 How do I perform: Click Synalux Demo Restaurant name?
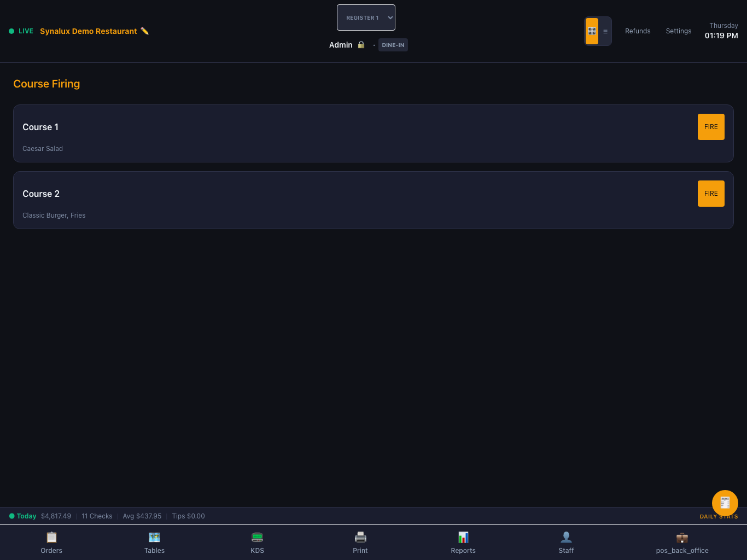point(89,31)
